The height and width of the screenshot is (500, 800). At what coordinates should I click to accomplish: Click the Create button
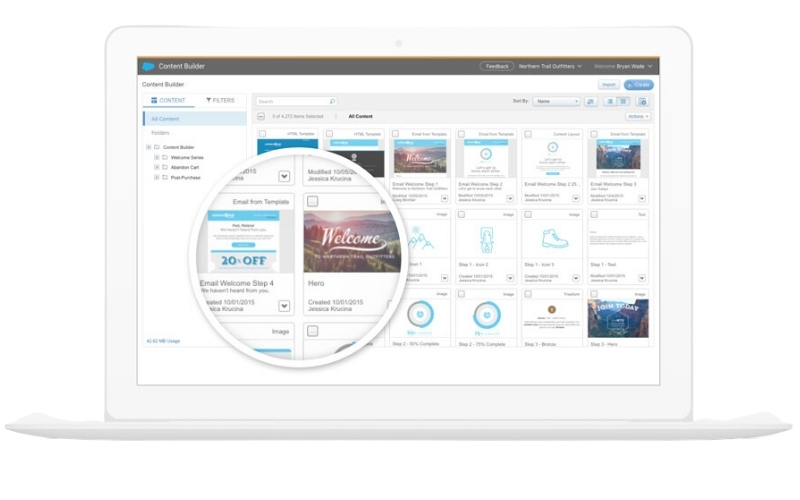pyautogui.click(x=639, y=85)
